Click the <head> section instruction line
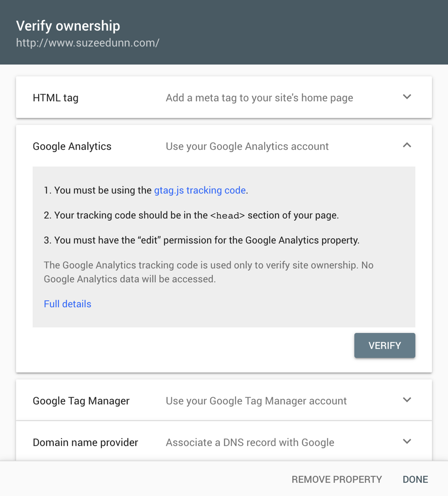 coord(191,215)
